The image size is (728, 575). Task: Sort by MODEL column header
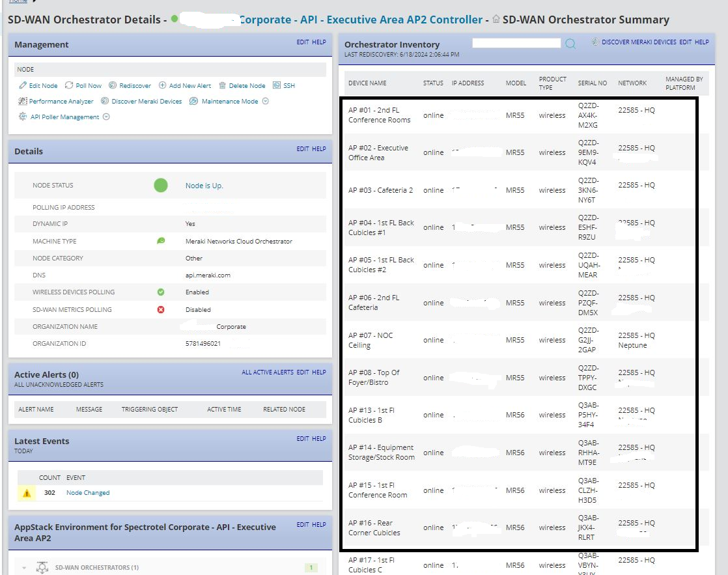(x=516, y=83)
